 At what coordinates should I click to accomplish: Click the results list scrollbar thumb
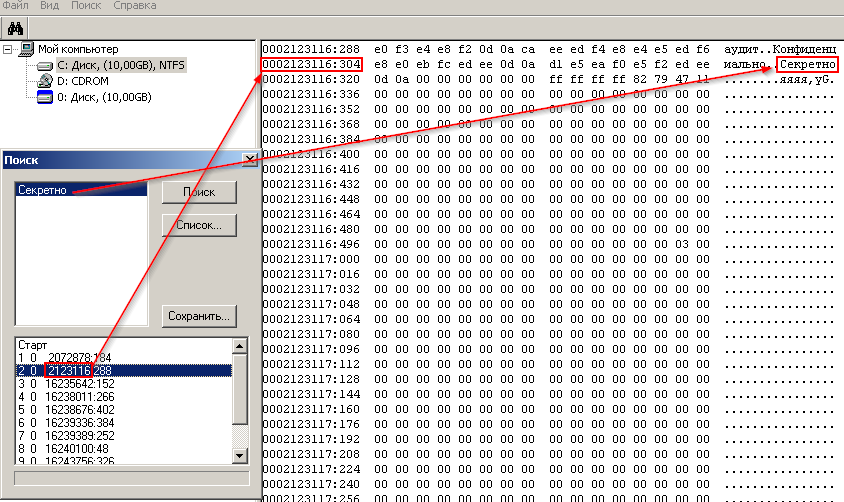tap(240, 389)
